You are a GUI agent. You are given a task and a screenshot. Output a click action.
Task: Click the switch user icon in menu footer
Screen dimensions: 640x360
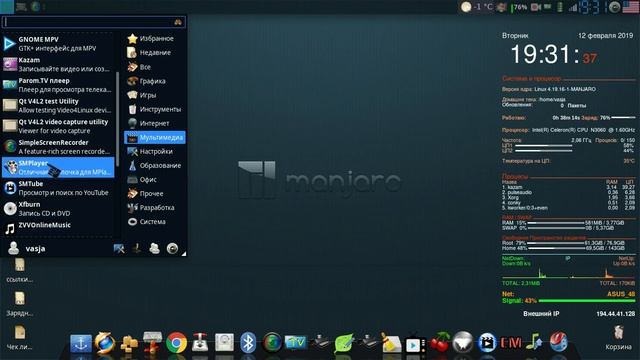[154, 249]
